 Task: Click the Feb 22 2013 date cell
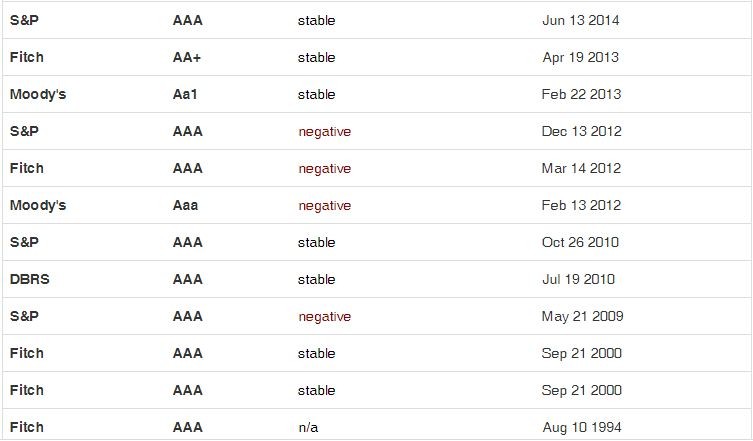pyautogui.click(x=581, y=94)
